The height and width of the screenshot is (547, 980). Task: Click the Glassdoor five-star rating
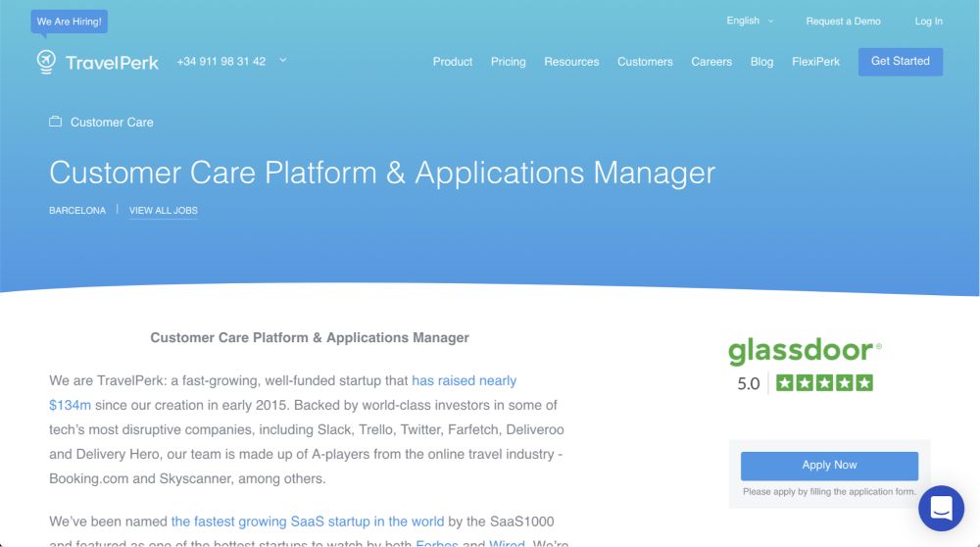(824, 382)
